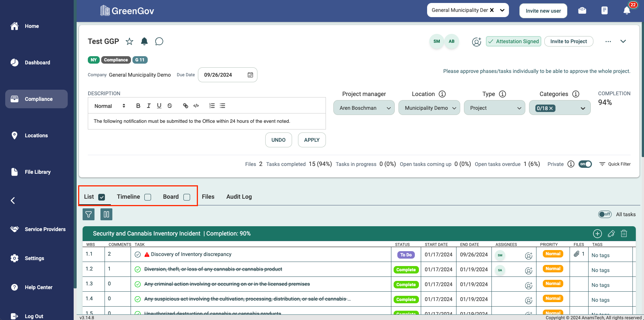
Task: Click the columns layout icon
Action: (106, 214)
